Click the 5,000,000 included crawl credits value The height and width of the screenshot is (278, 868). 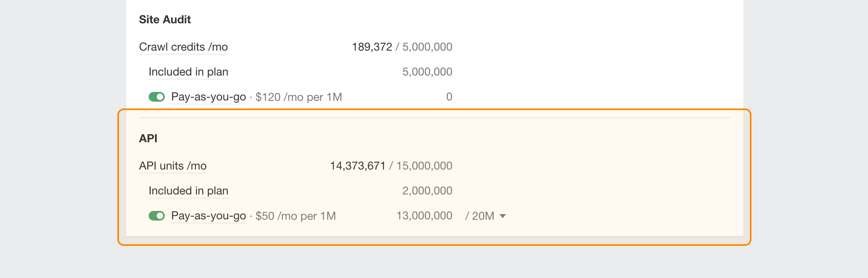click(x=427, y=72)
